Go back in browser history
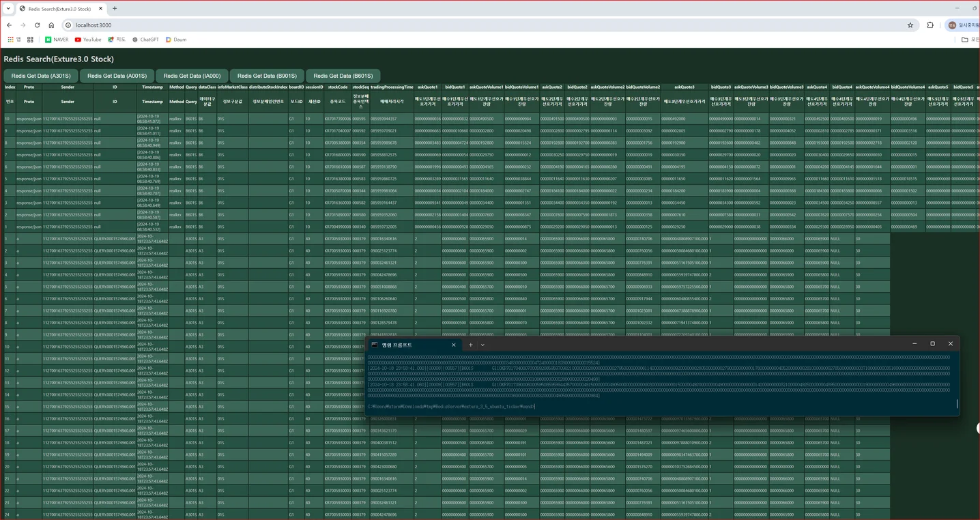Image resolution: width=980 pixels, height=520 pixels. (x=9, y=25)
